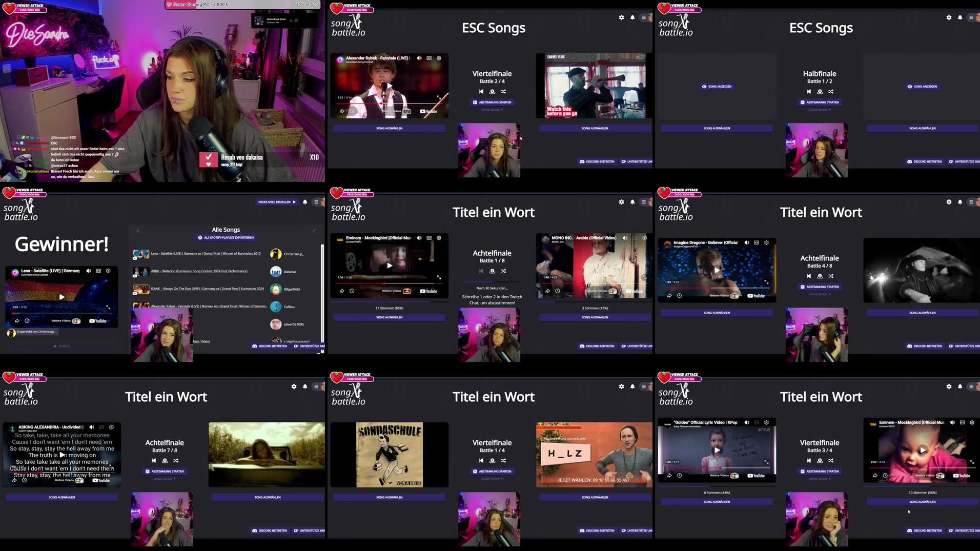Click shuffle icon under Viertelfinale Battle 2 / 4
980x551 pixels.
point(503,92)
